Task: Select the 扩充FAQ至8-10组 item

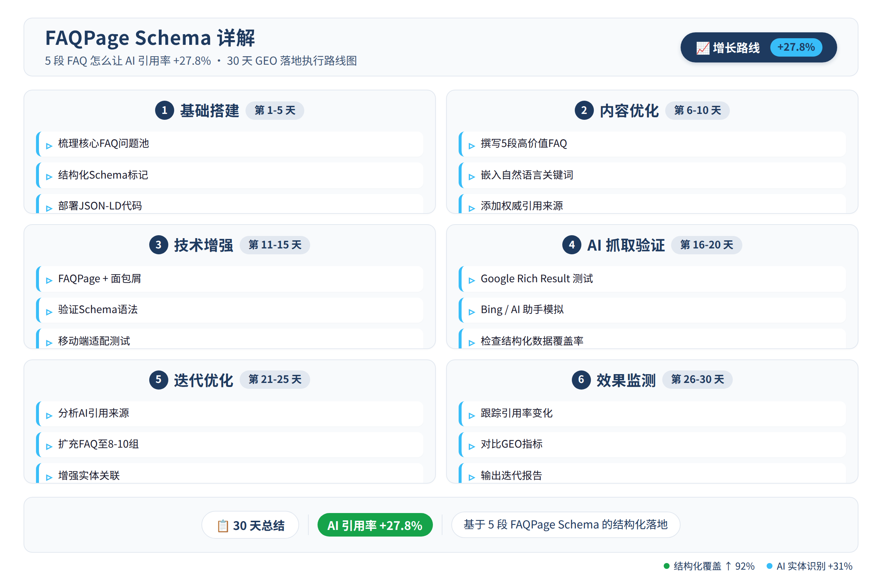Action: coord(229,445)
